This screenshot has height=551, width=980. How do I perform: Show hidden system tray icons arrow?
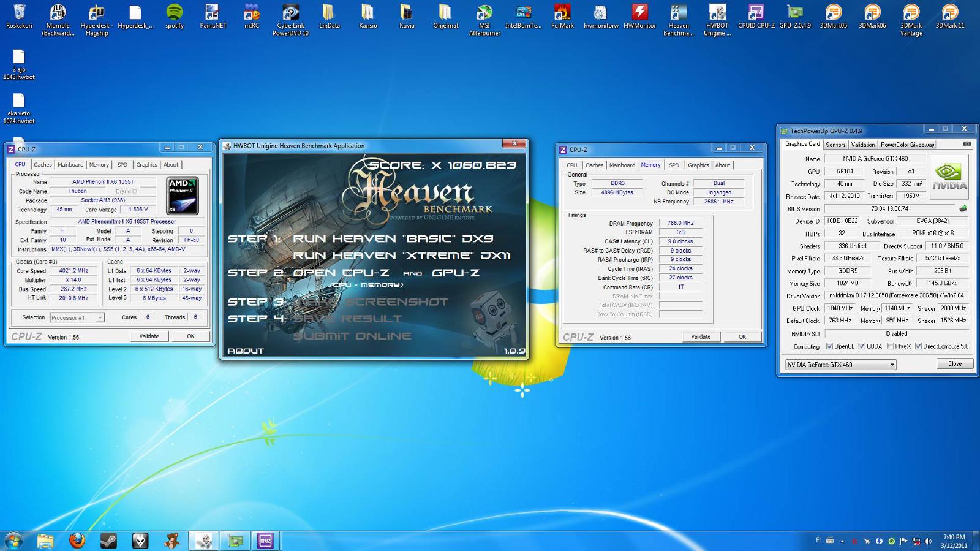click(842, 541)
